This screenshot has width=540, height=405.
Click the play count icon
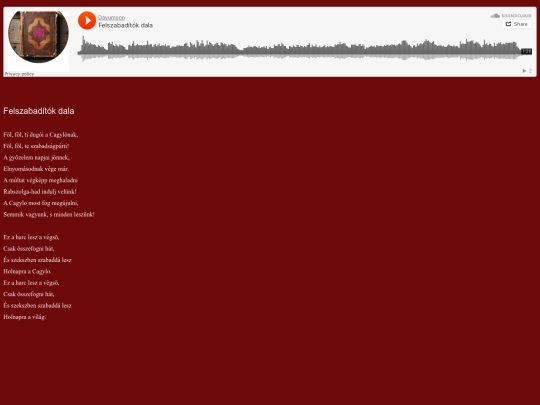click(x=524, y=71)
